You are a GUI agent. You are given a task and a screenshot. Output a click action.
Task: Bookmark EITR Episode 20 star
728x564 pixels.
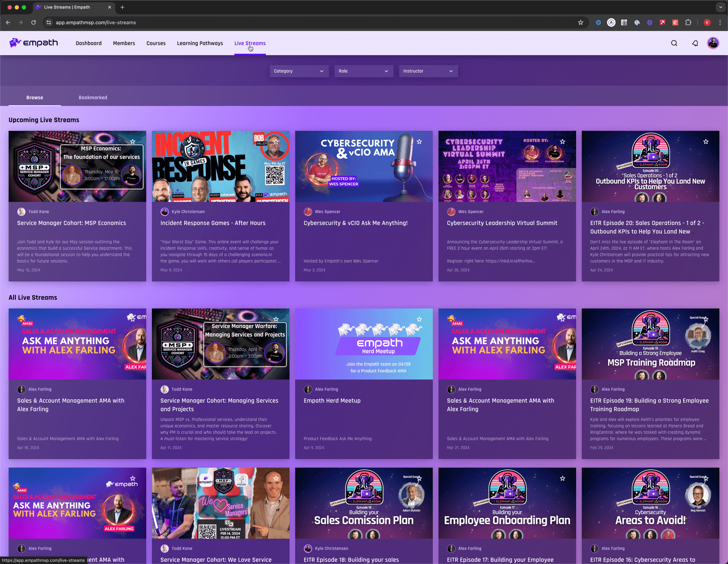(706, 142)
